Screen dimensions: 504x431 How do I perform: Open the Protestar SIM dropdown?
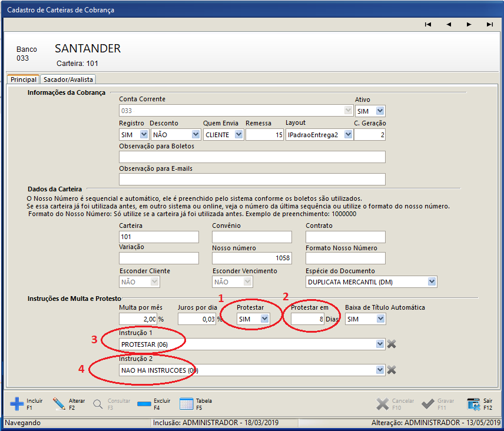tap(264, 319)
